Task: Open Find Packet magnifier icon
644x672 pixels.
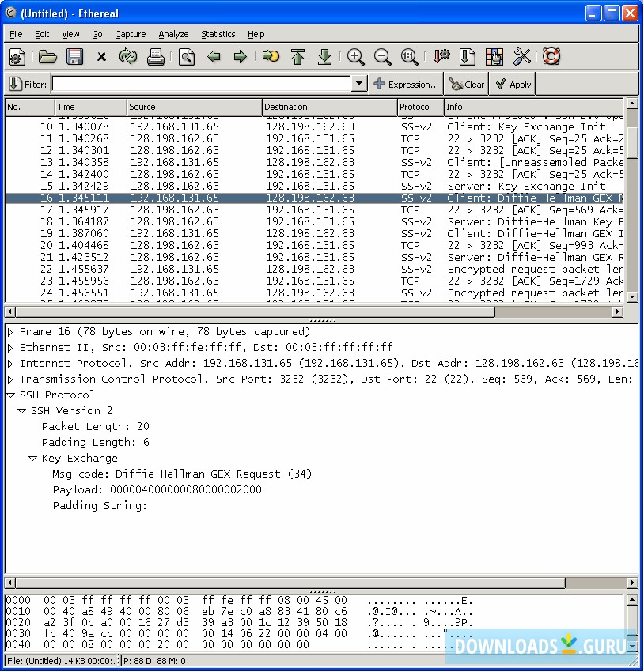Action: (x=187, y=57)
